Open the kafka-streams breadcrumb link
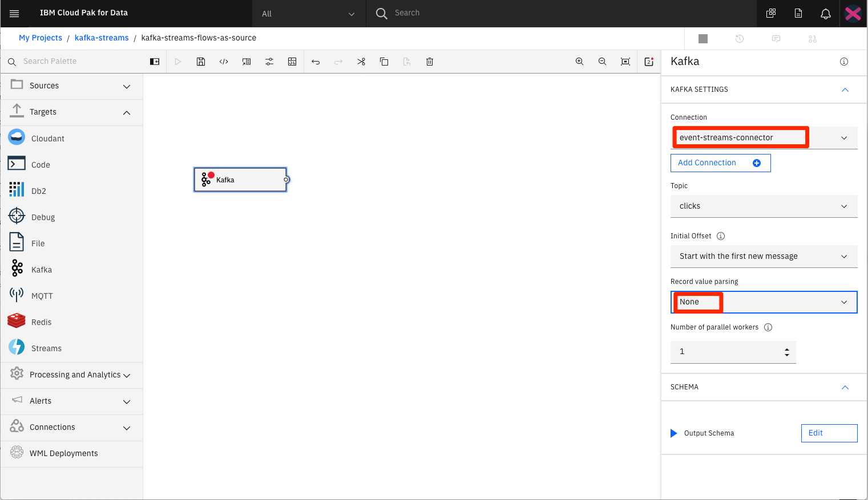 102,38
